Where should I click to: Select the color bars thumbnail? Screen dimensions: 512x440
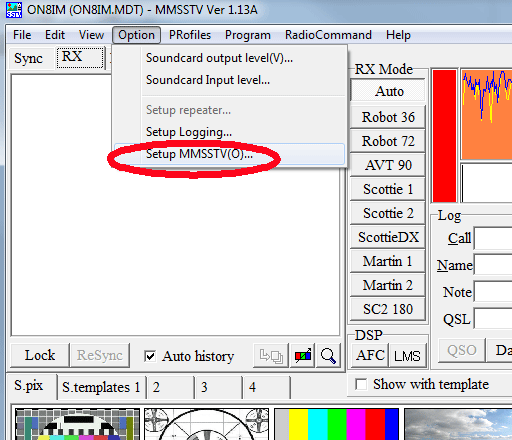[x=336, y=424]
